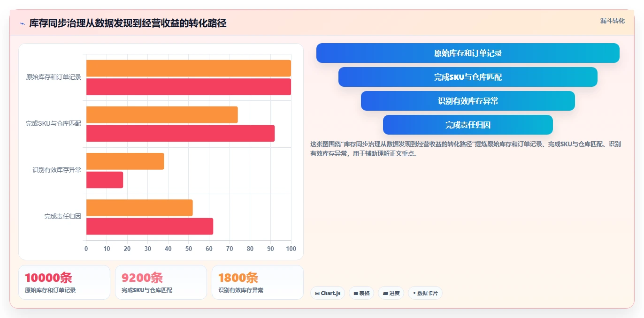Click the 识别有效库存异常 funnel stage
Viewport: 644px width, 318px height.
click(468, 101)
